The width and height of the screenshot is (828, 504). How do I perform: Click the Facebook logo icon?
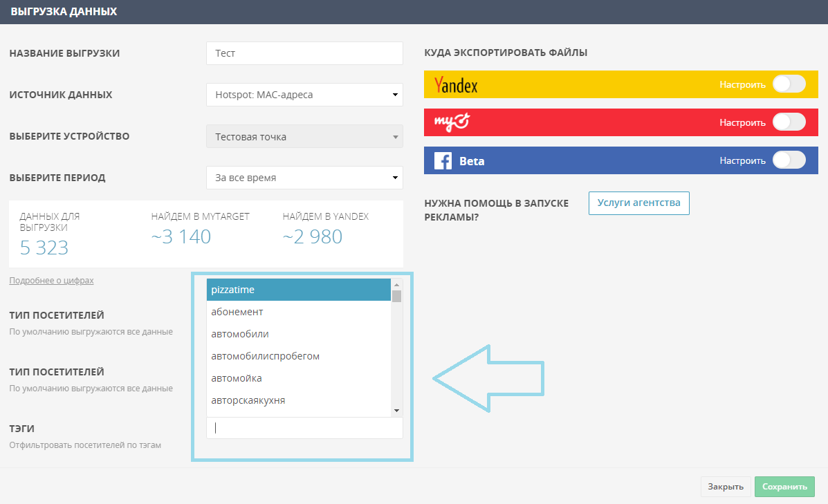pyautogui.click(x=443, y=160)
